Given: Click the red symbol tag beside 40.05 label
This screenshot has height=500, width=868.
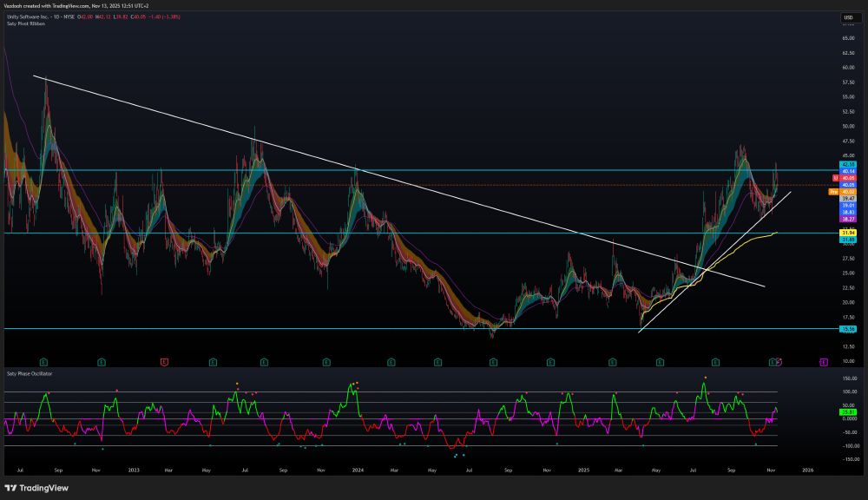Looking at the screenshot, I should point(836,178).
